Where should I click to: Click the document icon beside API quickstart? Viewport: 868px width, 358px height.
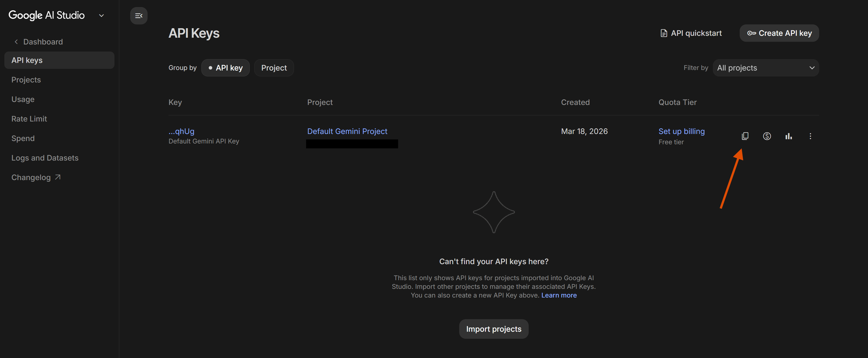(663, 33)
